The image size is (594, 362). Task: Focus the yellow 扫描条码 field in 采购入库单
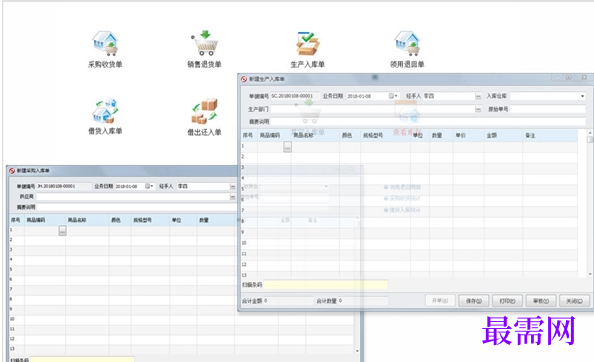point(82,359)
